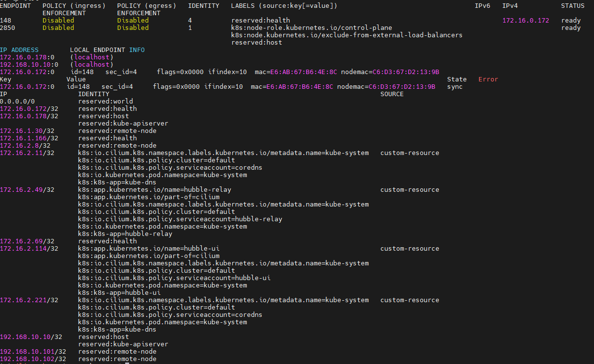
Task: Select the STATUS column header
Action: [573, 6]
